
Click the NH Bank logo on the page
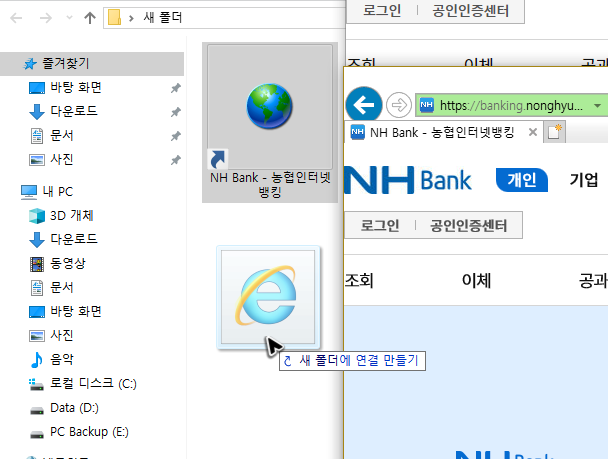point(408,180)
